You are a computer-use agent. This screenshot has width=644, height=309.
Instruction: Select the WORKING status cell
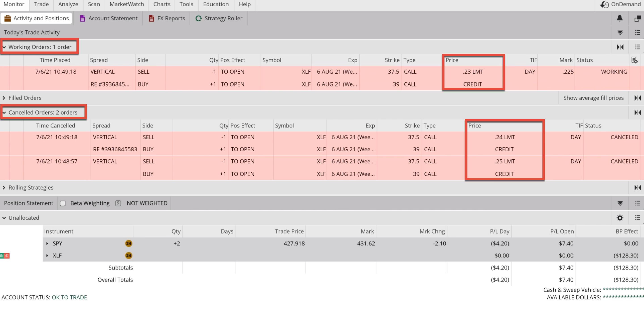click(x=614, y=72)
